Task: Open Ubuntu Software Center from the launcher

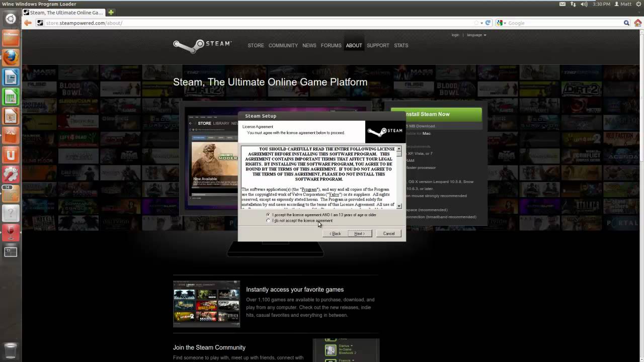Action: click(11, 135)
